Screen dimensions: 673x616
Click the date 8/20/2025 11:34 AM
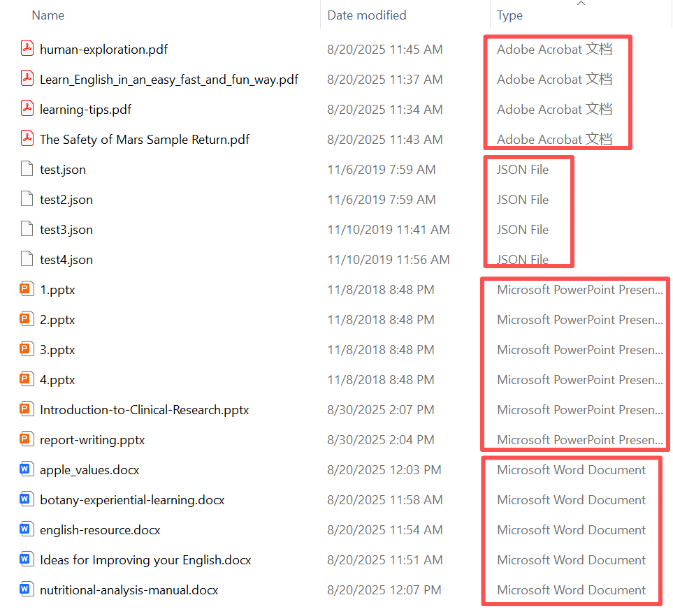(384, 110)
